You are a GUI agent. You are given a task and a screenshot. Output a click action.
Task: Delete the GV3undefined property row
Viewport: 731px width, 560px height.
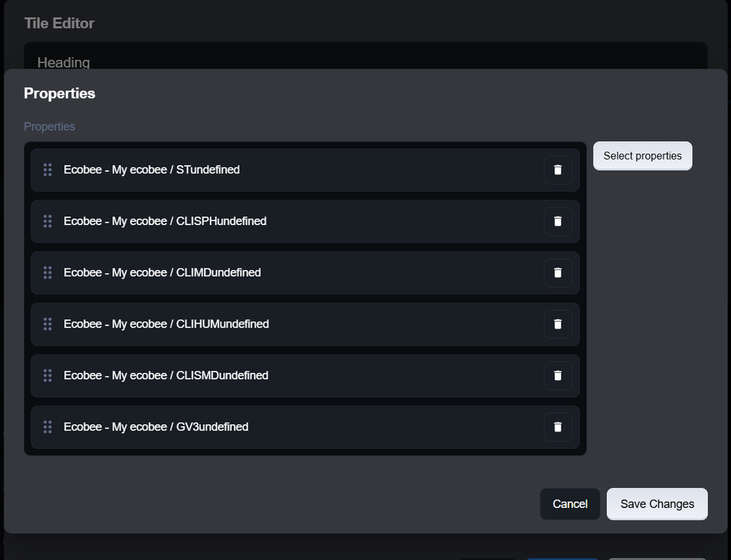(x=558, y=427)
